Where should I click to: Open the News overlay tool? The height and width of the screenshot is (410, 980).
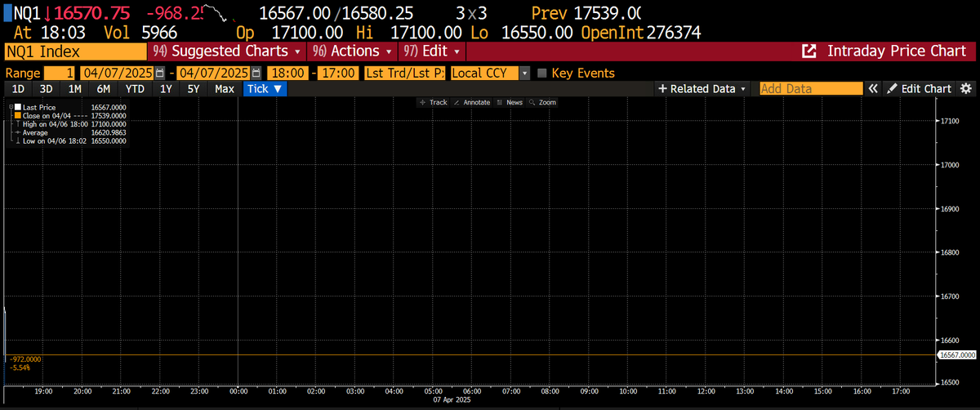[510, 102]
